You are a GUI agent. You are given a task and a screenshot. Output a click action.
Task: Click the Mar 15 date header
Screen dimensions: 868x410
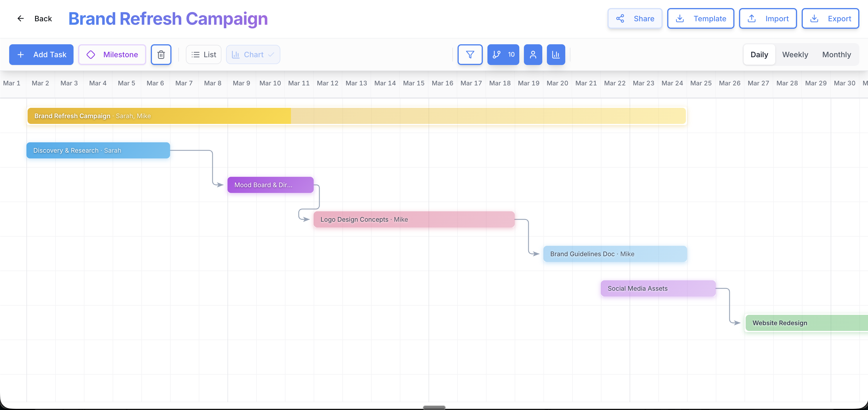pyautogui.click(x=413, y=83)
